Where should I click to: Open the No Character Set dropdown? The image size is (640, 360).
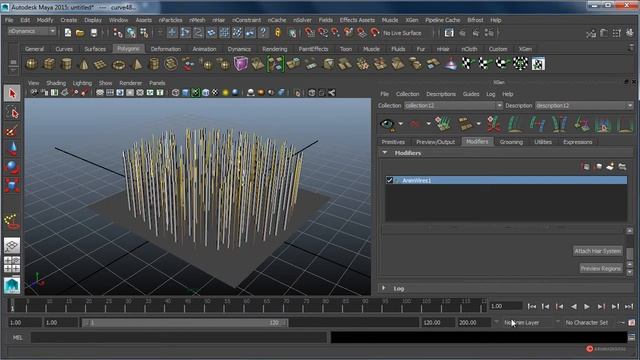586,322
